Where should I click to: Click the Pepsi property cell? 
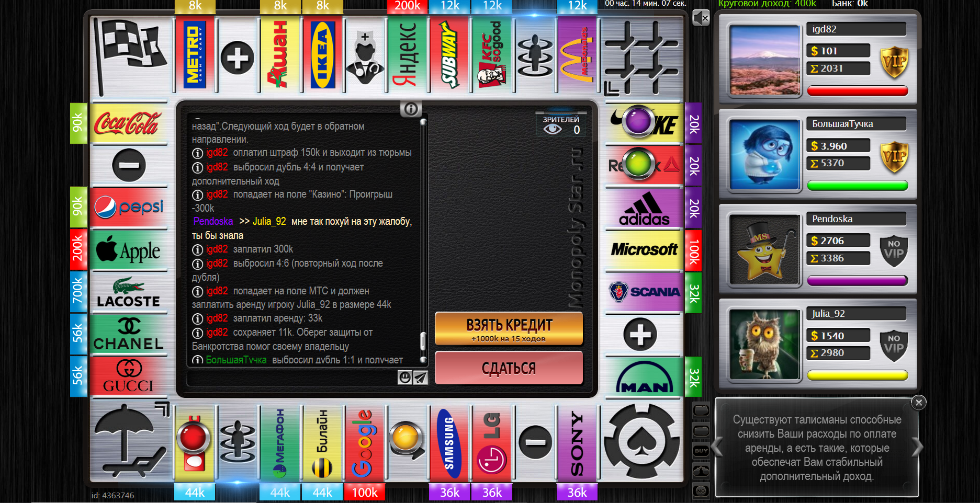click(129, 208)
